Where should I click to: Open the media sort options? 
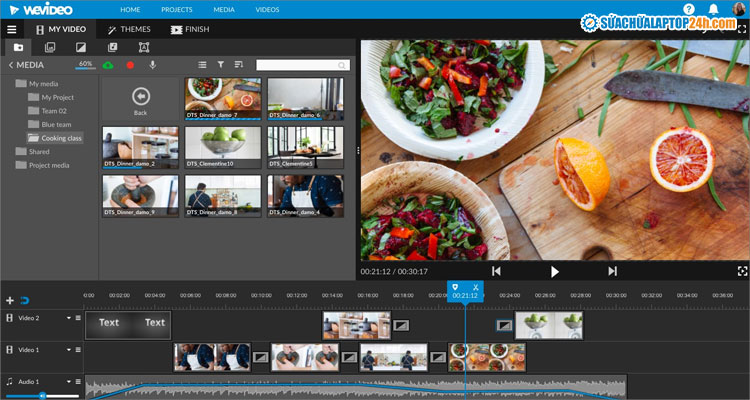tap(239, 65)
